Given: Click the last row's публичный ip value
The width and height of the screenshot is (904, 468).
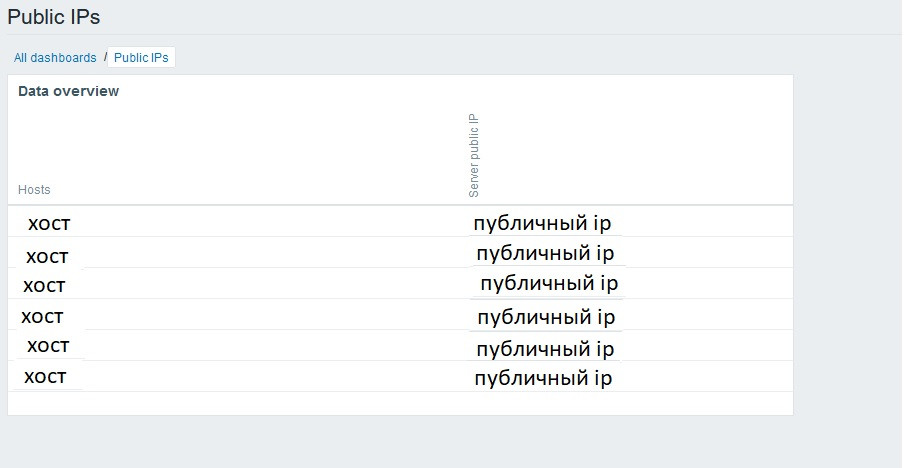Looking at the screenshot, I should pos(543,378).
